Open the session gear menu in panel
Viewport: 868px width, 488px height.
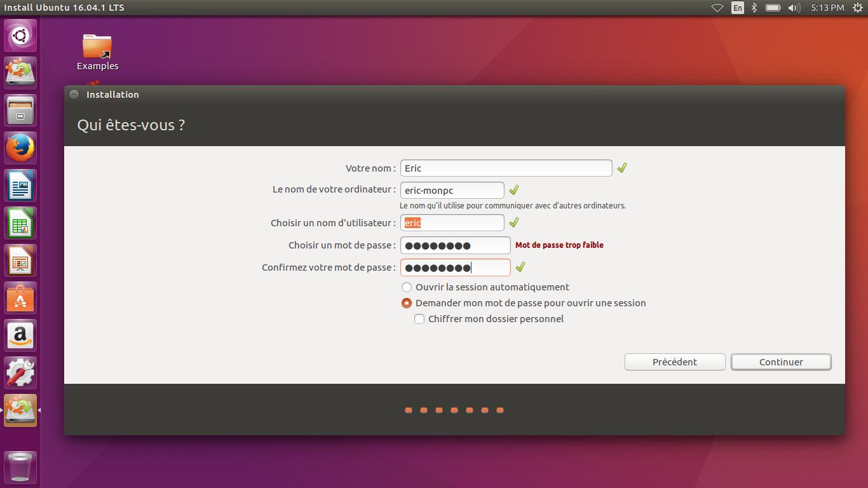coord(857,8)
